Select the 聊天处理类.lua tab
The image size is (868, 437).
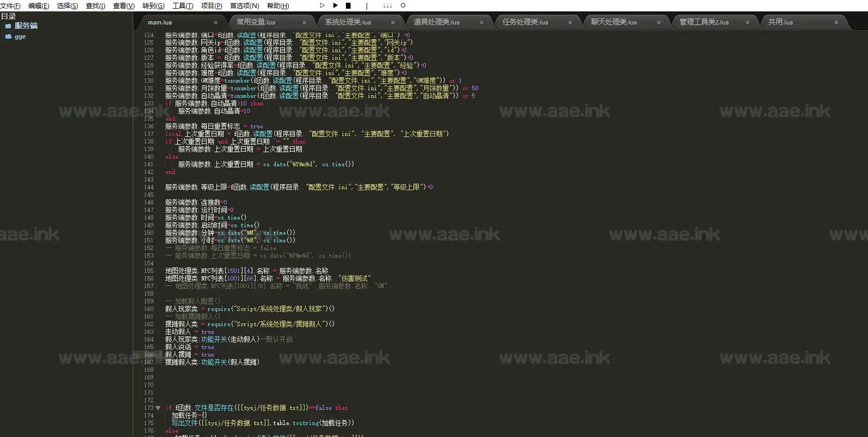(x=614, y=22)
